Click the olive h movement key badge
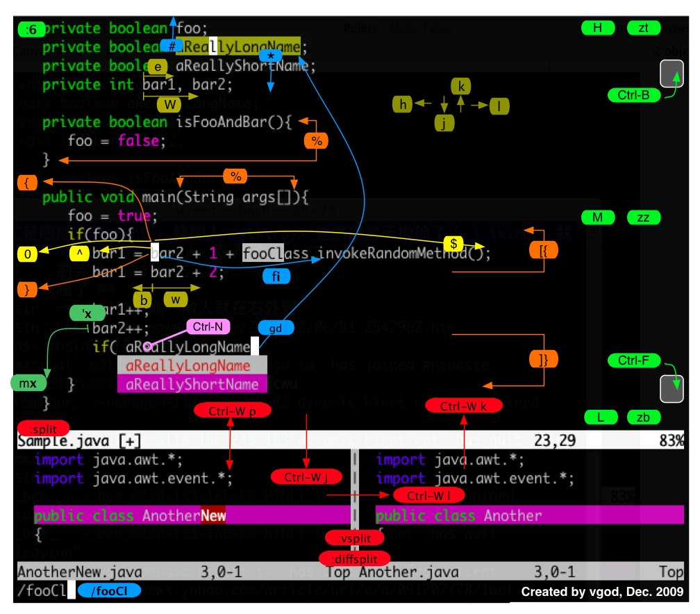Viewport: 700px width, 614px height. 402,104
